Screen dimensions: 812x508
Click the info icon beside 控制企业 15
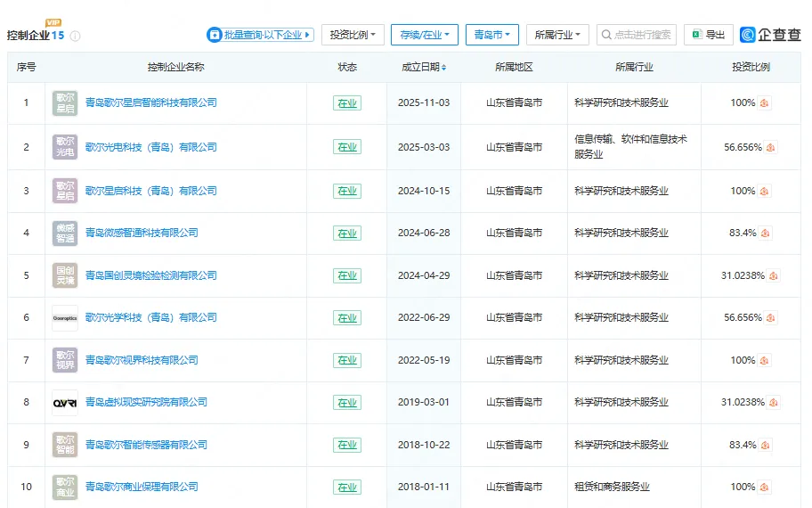click(x=76, y=37)
